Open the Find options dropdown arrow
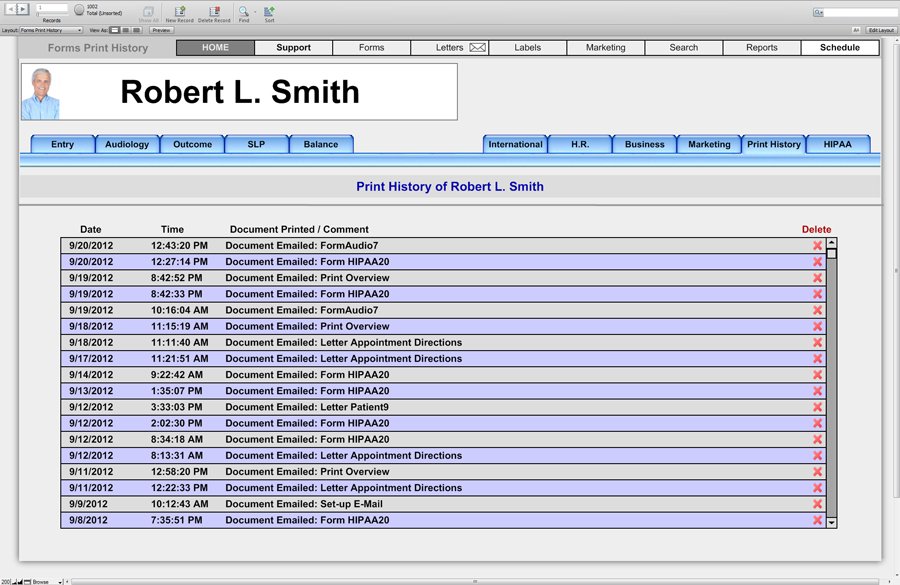This screenshot has width=900, height=585. (x=255, y=11)
